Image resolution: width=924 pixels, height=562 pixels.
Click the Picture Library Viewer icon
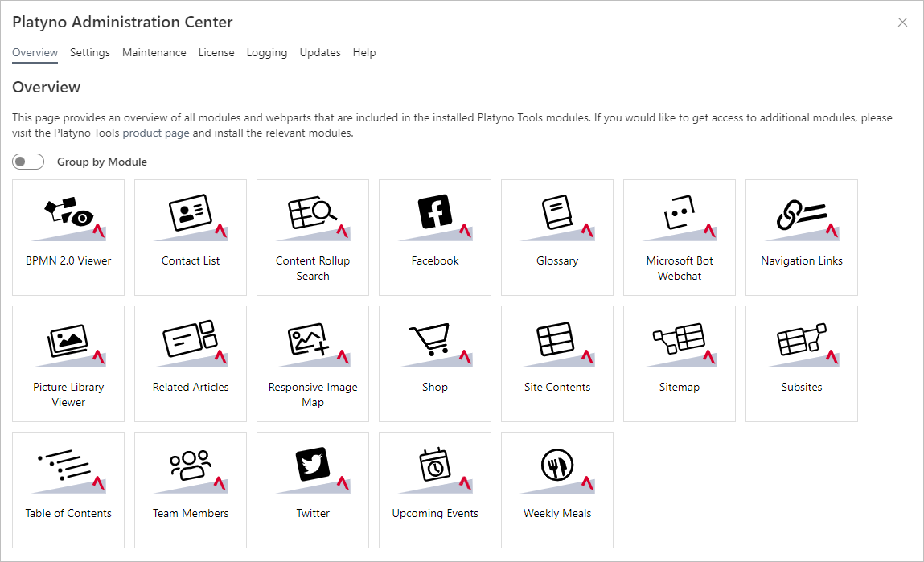click(68, 345)
